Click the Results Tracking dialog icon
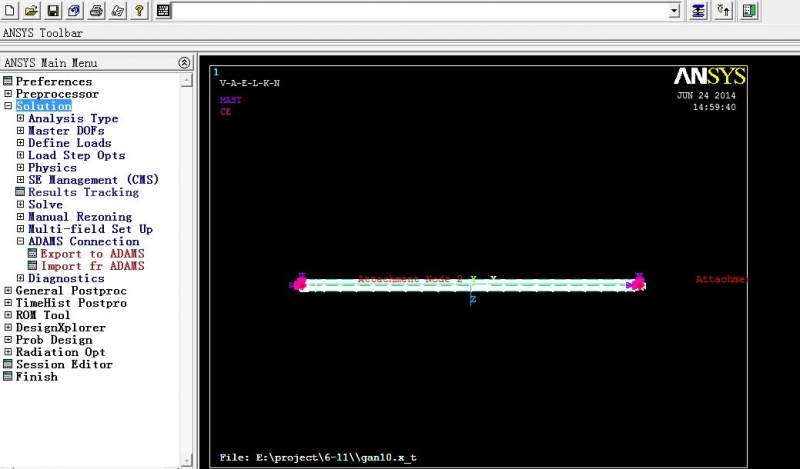800x469 pixels. tap(20, 192)
